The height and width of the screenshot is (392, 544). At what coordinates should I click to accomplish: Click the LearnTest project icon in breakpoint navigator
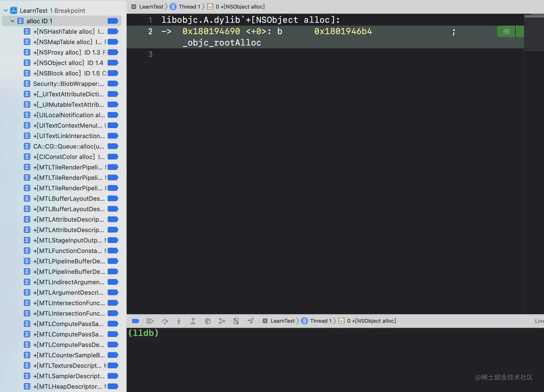pos(14,10)
